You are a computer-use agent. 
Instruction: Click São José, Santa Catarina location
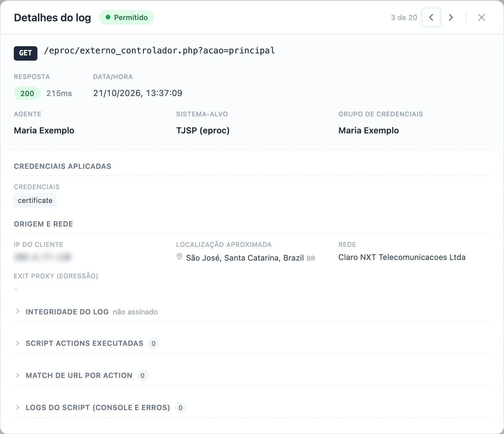tap(245, 258)
